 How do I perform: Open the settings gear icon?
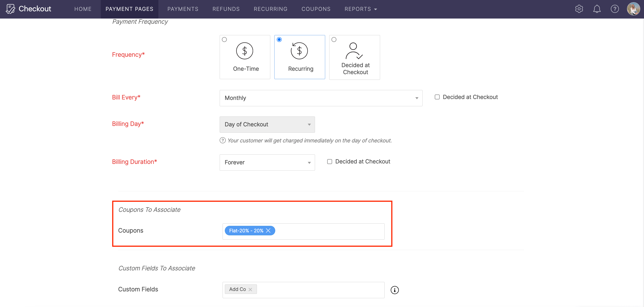[x=579, y=9]
